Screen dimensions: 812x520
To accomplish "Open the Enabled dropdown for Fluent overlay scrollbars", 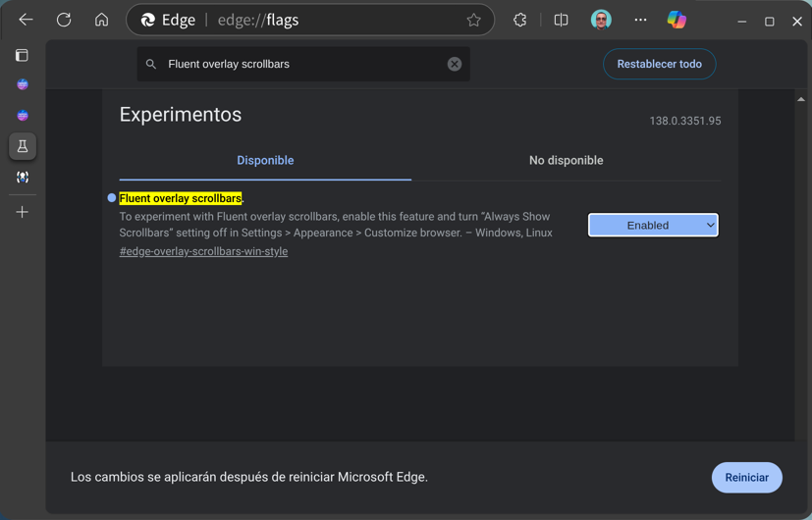I will pyautogui.click(x=653, y=225).
